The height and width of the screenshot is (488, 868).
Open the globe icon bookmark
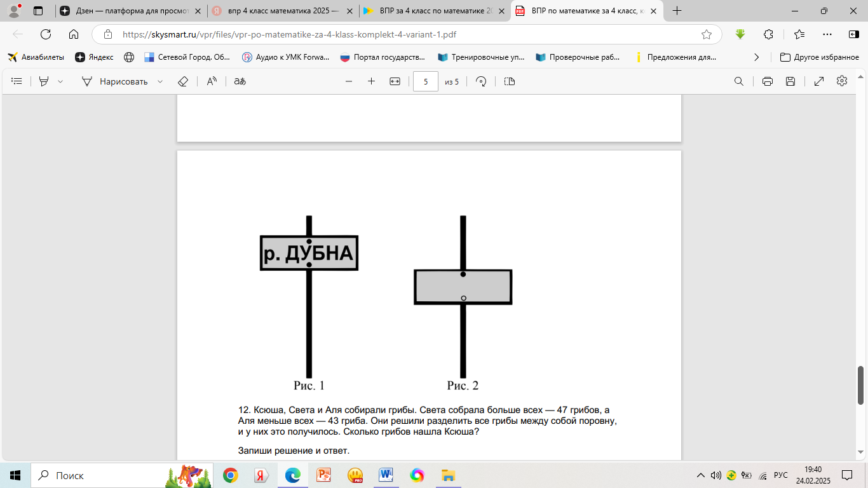[129, 57]
